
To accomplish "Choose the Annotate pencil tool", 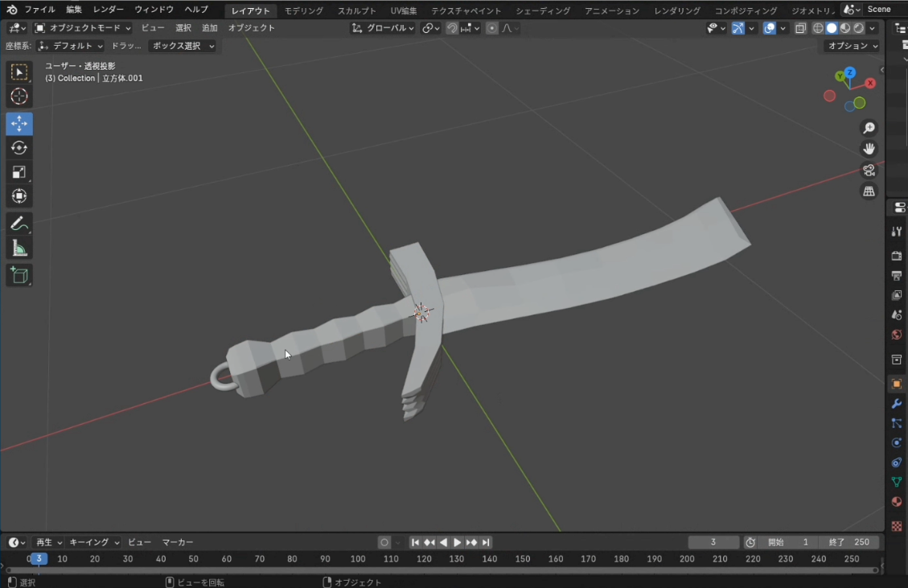I will [x=19, y=224].
